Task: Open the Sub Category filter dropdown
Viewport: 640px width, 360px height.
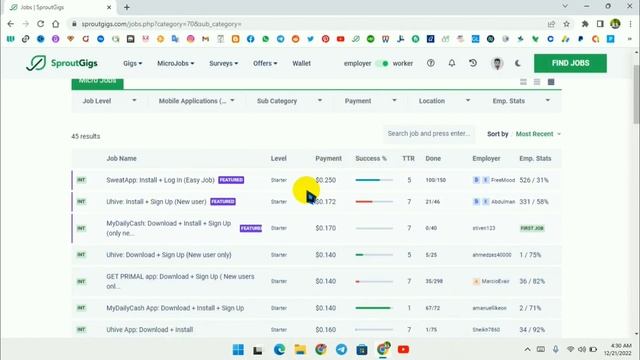Action: click(289, 101)
